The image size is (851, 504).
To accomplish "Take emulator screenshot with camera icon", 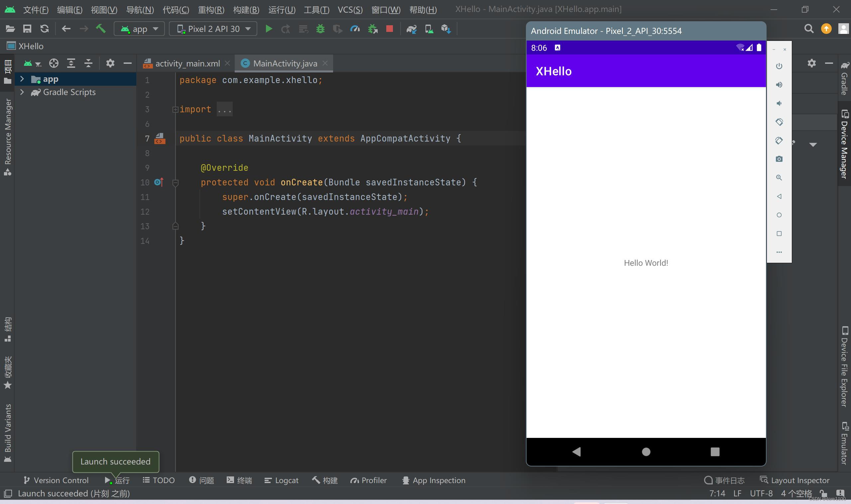I will 779,159.
